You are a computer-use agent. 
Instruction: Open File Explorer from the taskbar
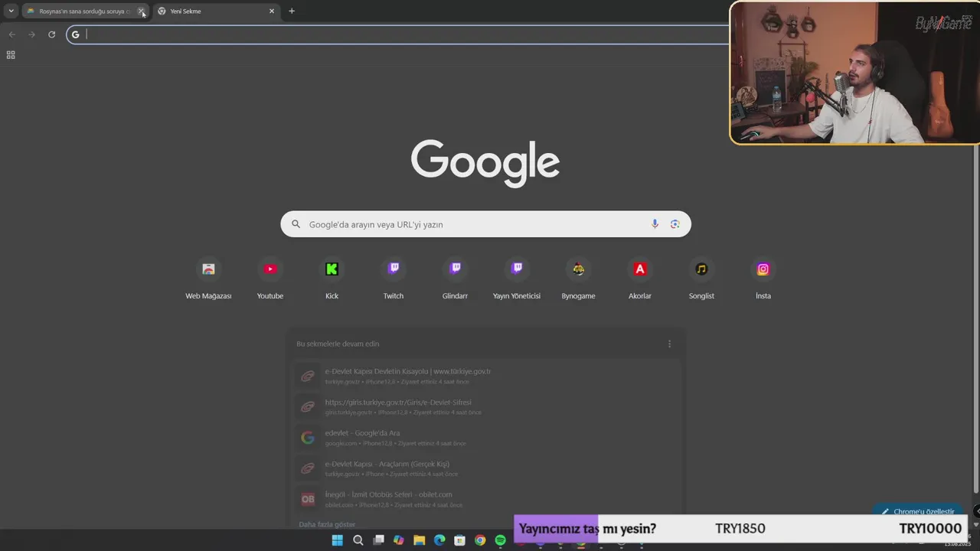tap(419, 540)
